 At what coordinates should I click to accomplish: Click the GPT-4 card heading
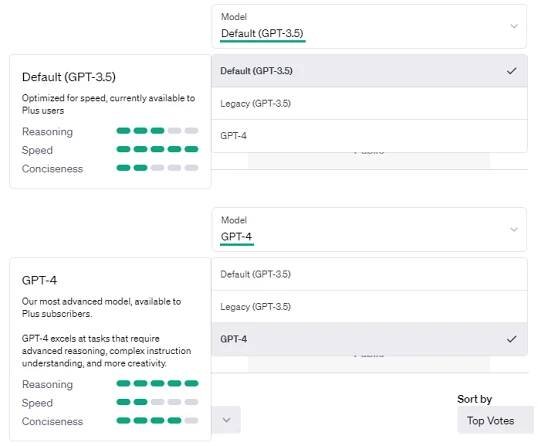click(x=39, y=280)
